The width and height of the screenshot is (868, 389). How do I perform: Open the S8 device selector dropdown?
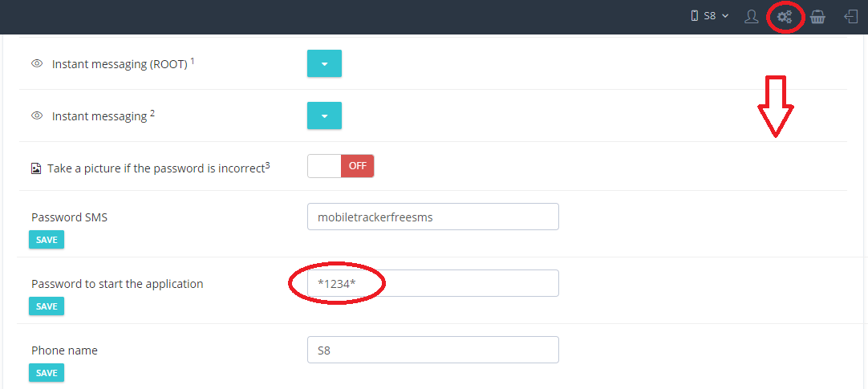(x=710, y=16)
